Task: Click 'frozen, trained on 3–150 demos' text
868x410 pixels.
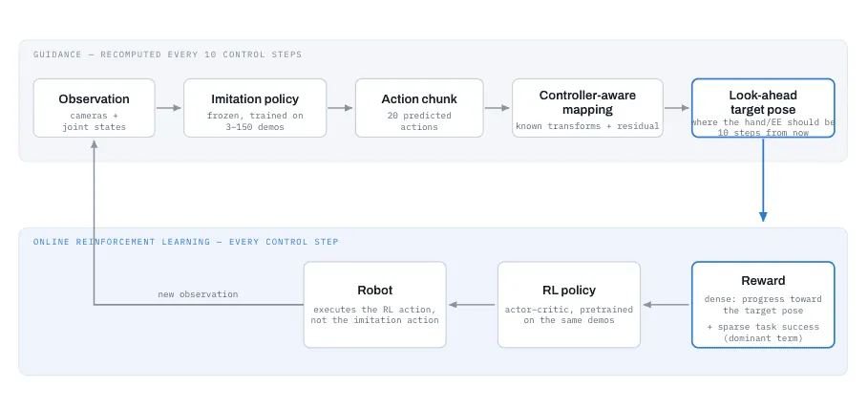Action: coord(255,121)
